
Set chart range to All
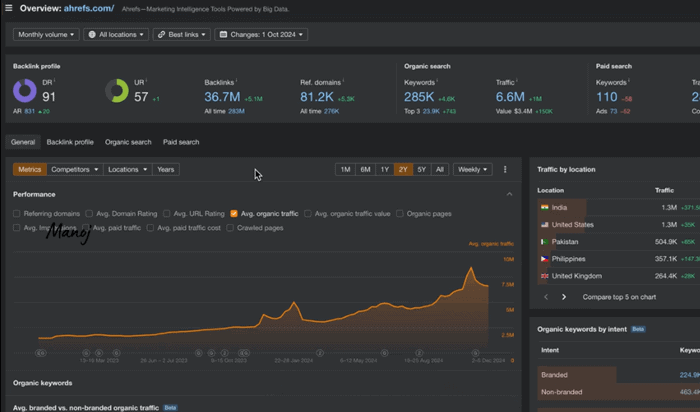click(x=440, y=170)
